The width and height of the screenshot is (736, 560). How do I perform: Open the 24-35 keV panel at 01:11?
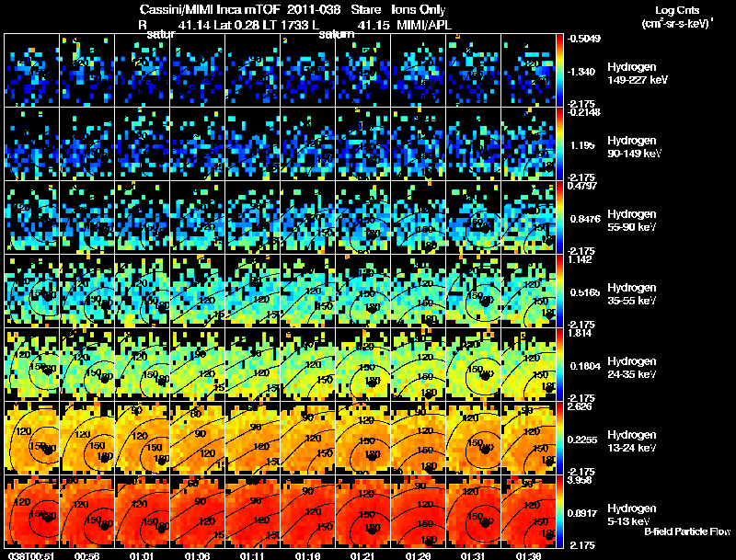click(252, 365)
